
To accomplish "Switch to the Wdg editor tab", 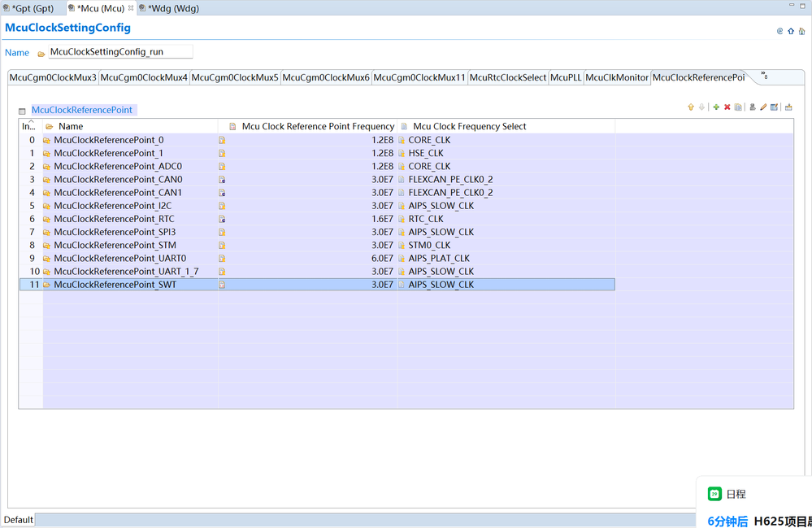I will pyautogui.click(x=169, y=8).
